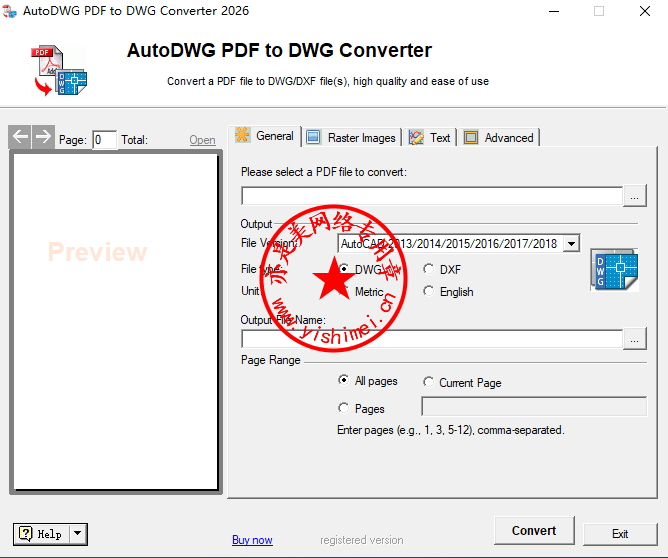Open the Raster Images tab
The image size is (668, 558).
351,138
